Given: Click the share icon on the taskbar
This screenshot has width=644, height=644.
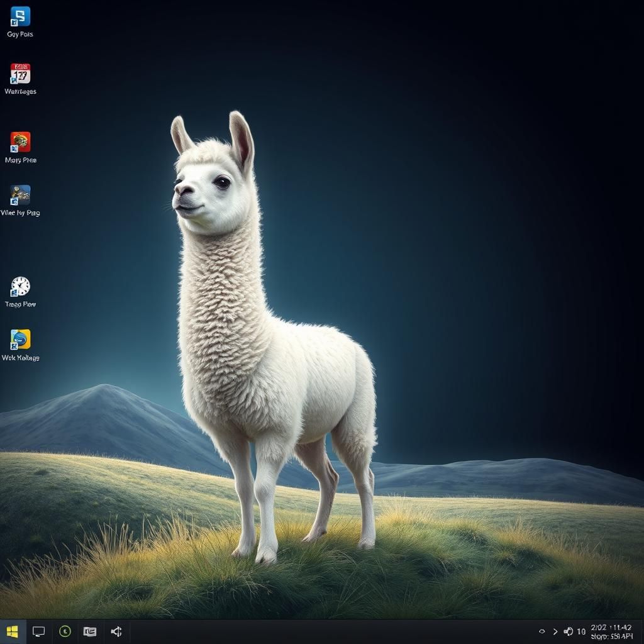Looking at the screenshot, I should [116, 632].
